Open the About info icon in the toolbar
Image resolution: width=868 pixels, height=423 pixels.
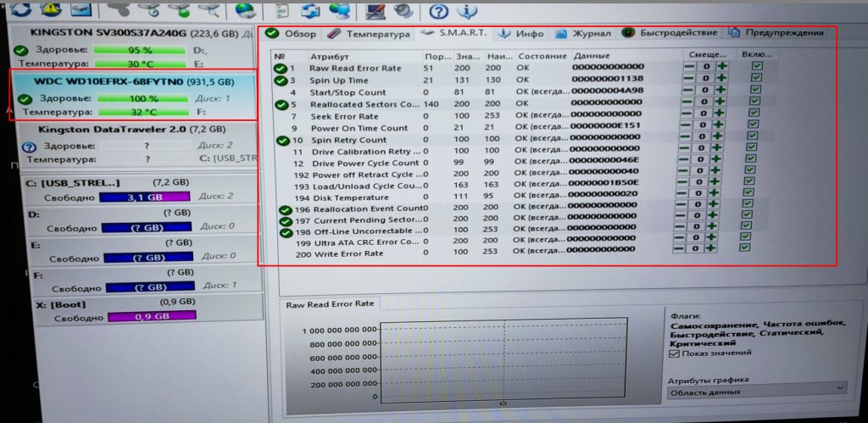point(465,11)
